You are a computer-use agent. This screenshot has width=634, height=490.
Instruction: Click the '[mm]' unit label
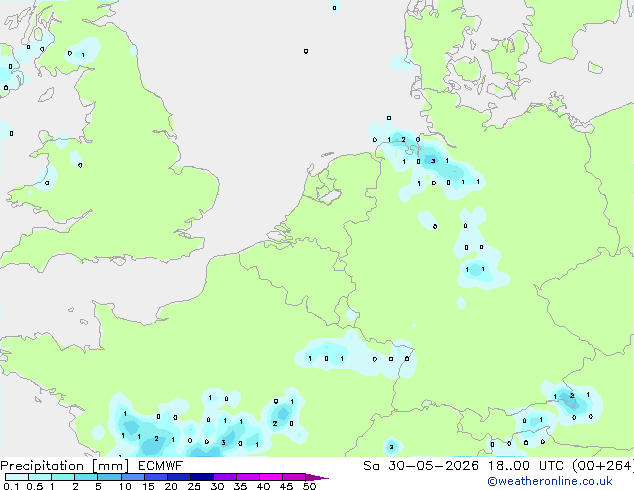click(110, 466)
